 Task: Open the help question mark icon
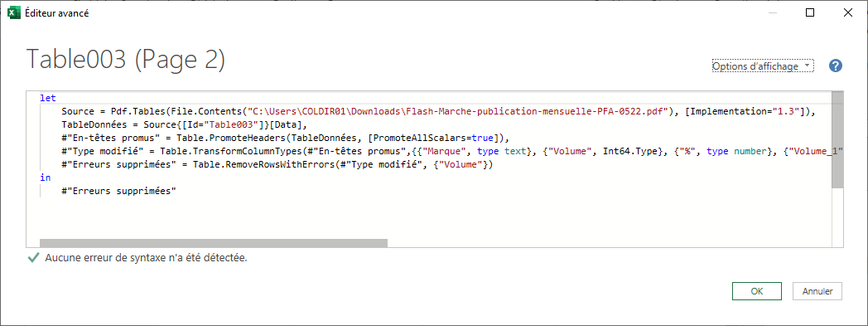pyautogui.click(x=836, y=66)
